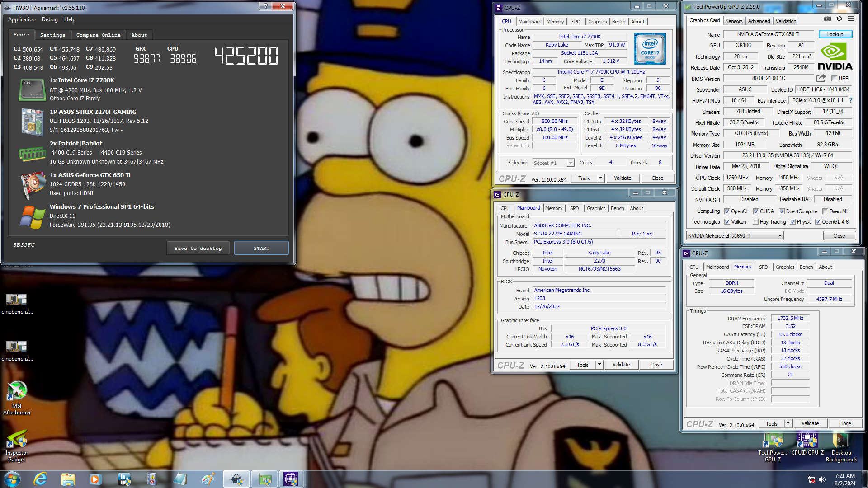Click Validate in CPU-Z Mainboard window

point(621,365)
